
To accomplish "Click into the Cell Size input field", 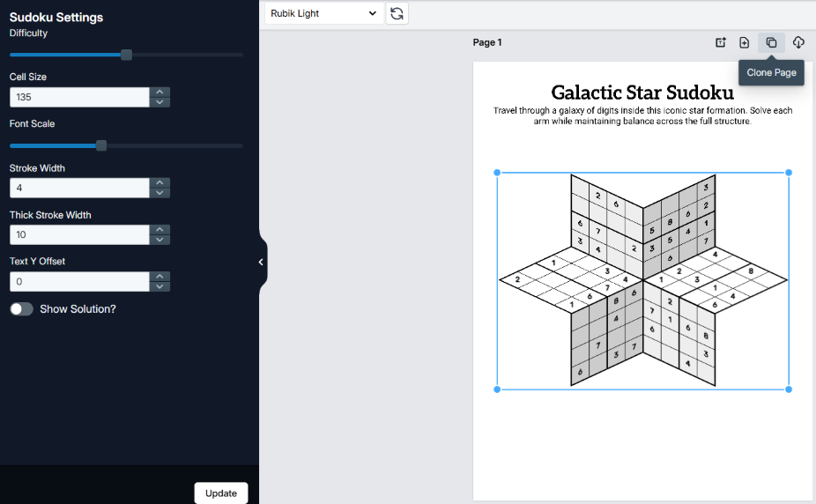I will pos(79,97).
